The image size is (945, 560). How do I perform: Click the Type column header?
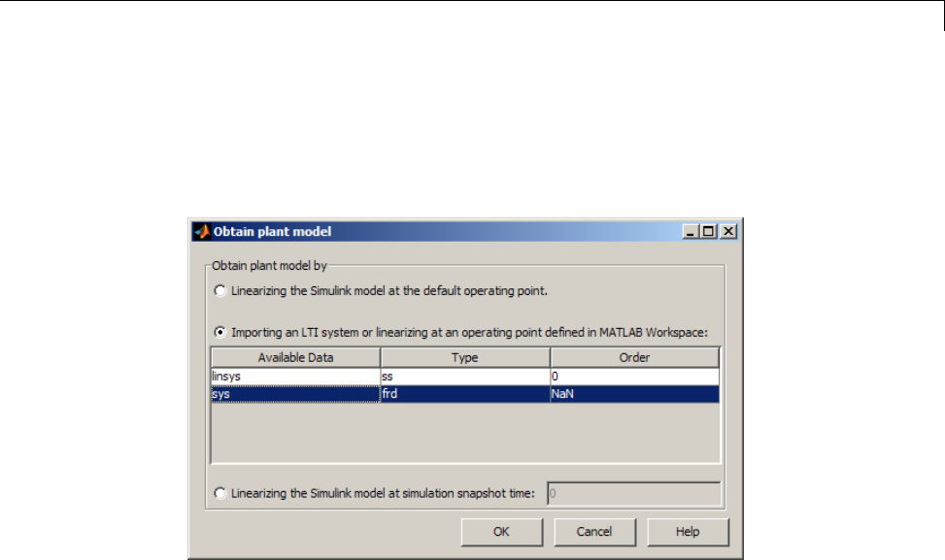click(x=465, y=358)
